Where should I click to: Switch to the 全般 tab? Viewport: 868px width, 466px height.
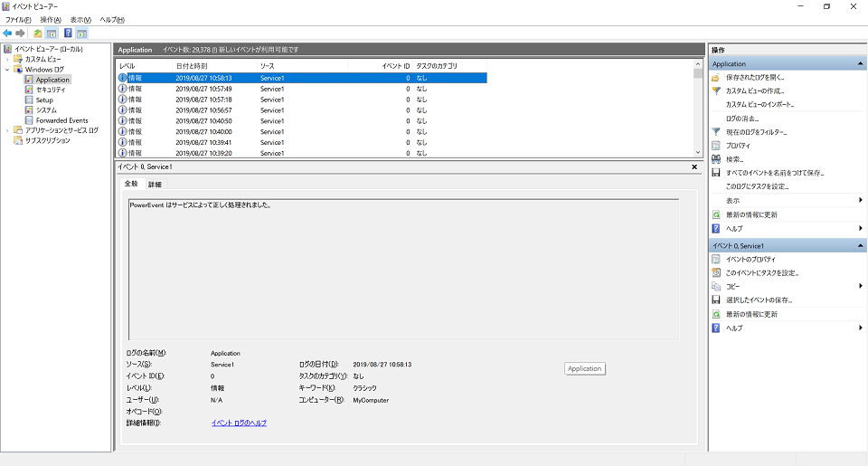131,184
